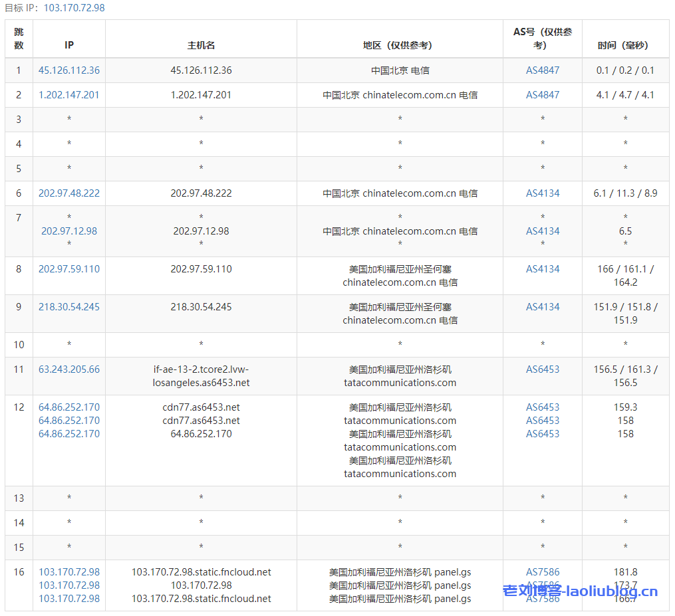675x616 pixels.
Task: Open the first 103.170.72.98 link on hop 16
Action: point(69,571)
